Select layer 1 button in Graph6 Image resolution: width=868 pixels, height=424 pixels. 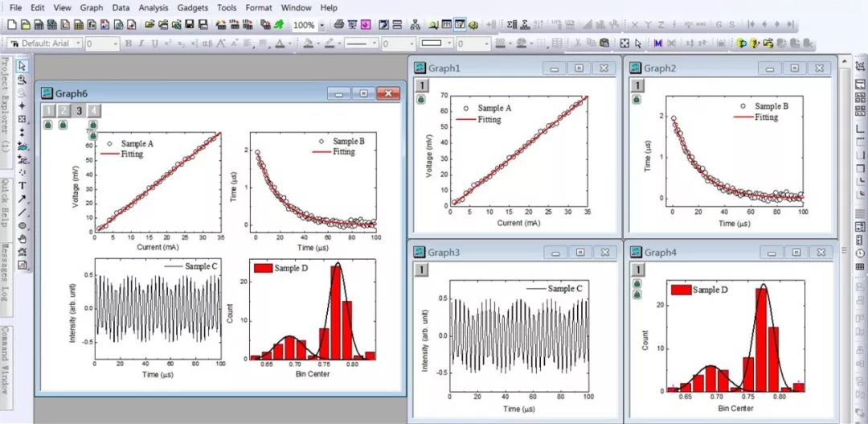(x=48, y=111)
